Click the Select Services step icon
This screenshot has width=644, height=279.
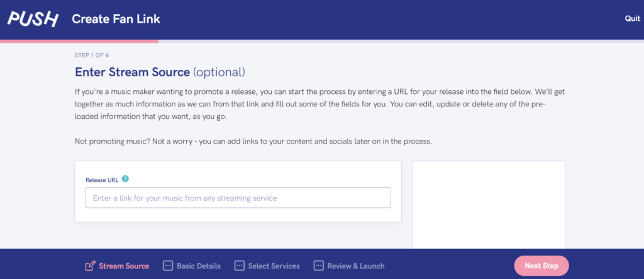(240, 266)
